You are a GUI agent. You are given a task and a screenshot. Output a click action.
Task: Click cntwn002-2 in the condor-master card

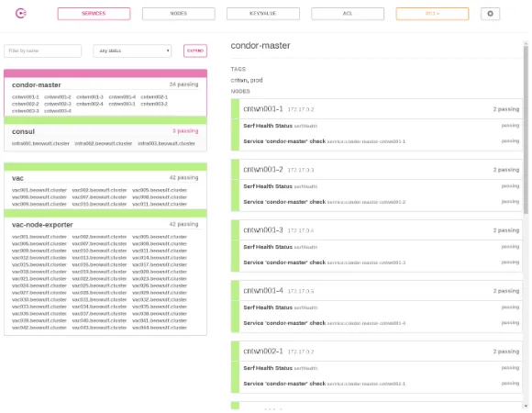[x=26, y=104]
